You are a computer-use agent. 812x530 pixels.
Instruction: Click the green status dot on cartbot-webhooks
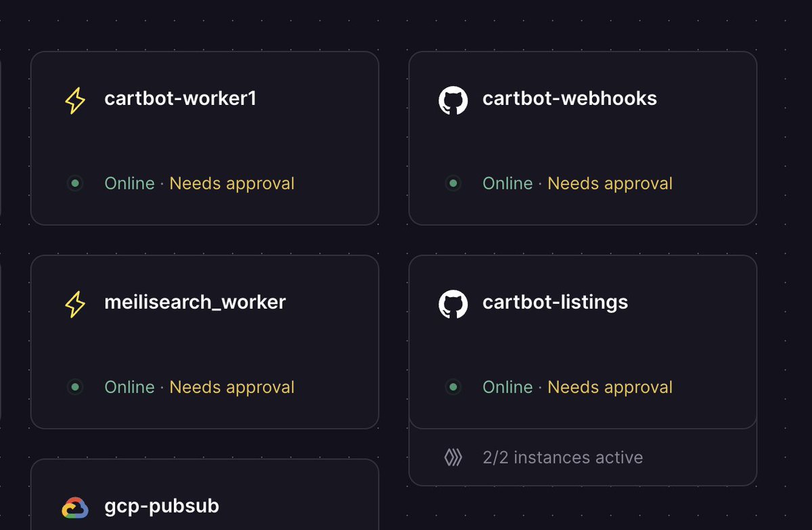click(453, 183)
